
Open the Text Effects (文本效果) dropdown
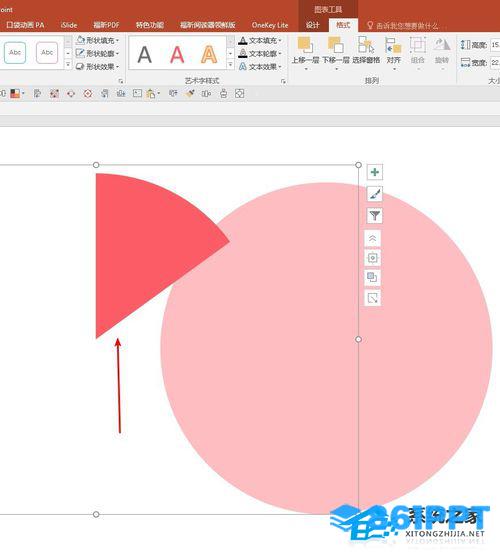pos(261,67)
